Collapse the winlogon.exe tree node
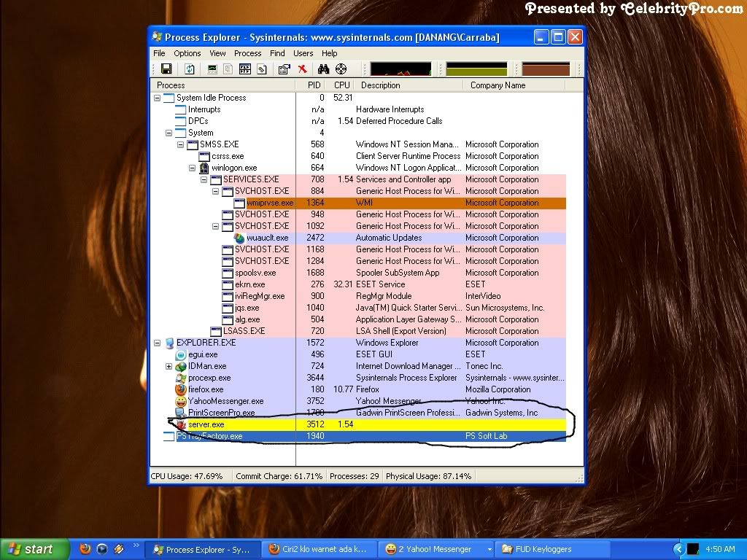747x560 pixels. [x=192, y=168]
